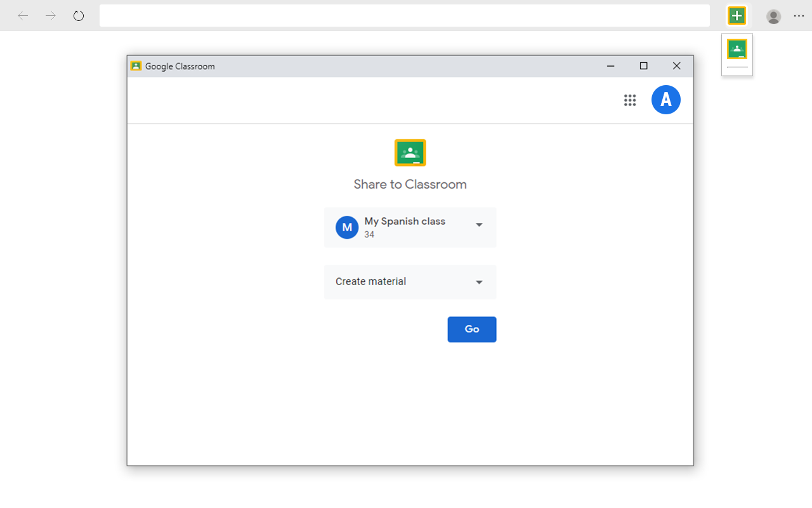The image size is (812, 508).
Task: Go forward with the browser forward arrow
Action: tap(51, 16)
